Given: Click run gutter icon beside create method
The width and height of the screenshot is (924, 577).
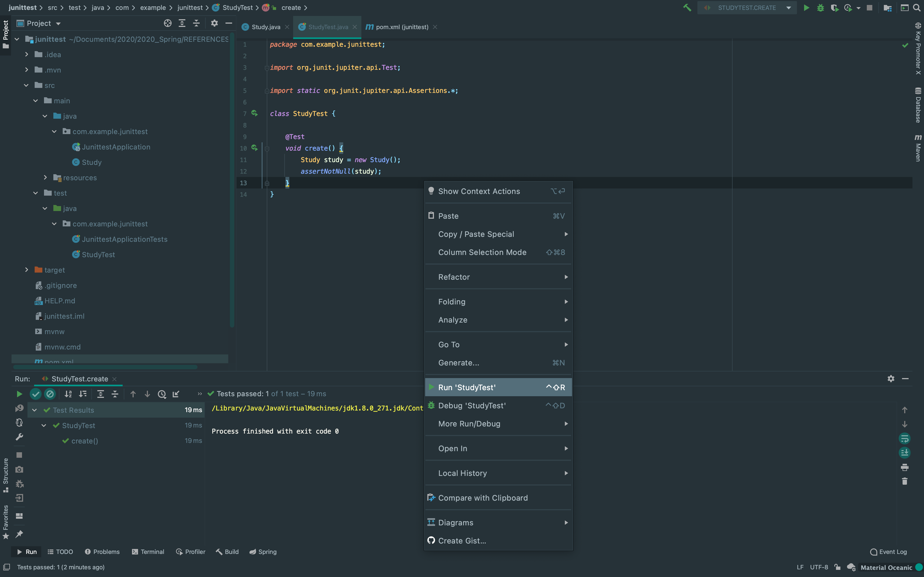Looking at the screenshot, I should pos(254,148).
